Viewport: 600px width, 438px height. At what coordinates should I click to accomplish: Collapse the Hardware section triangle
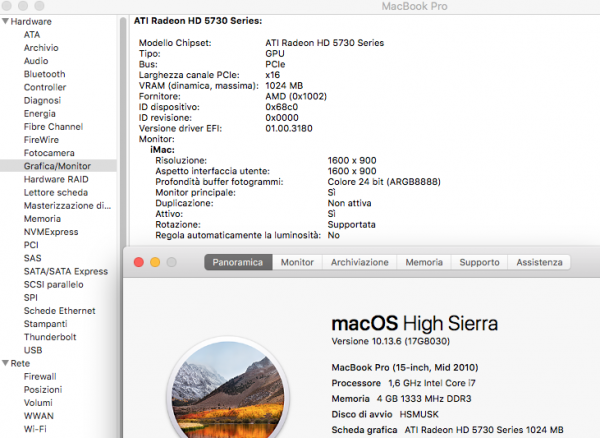7,21
